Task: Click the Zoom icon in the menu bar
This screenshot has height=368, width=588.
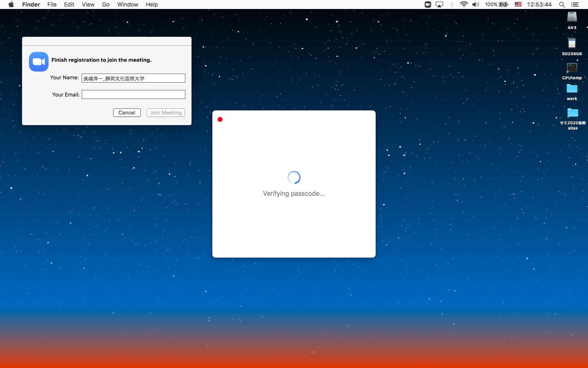Action: [428, 4]
